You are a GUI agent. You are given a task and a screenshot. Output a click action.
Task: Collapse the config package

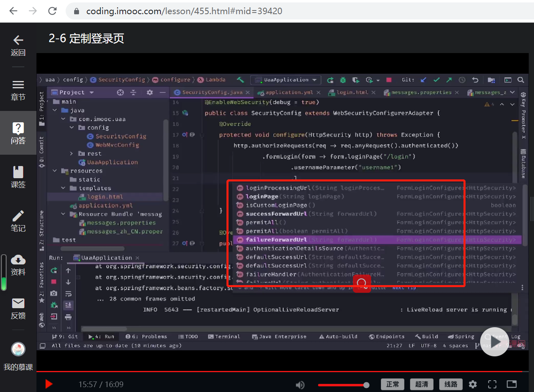(x=72, y=128)
